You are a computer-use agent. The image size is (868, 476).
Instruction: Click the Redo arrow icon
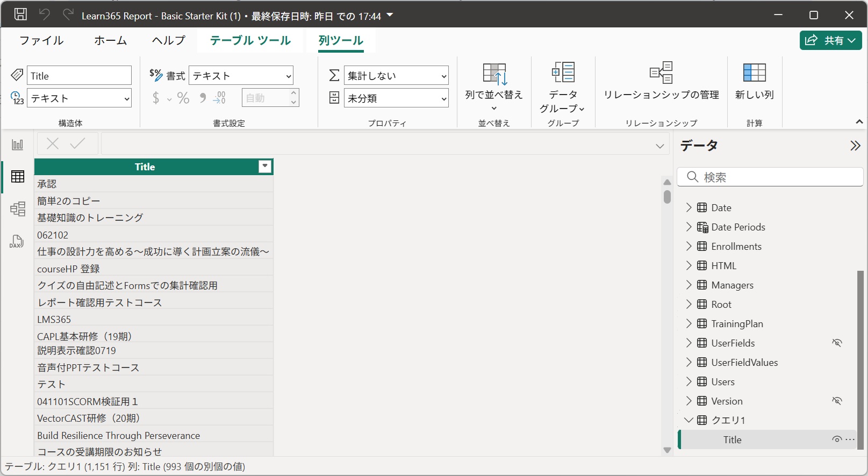pyautogui.click(x=68, y=15)
